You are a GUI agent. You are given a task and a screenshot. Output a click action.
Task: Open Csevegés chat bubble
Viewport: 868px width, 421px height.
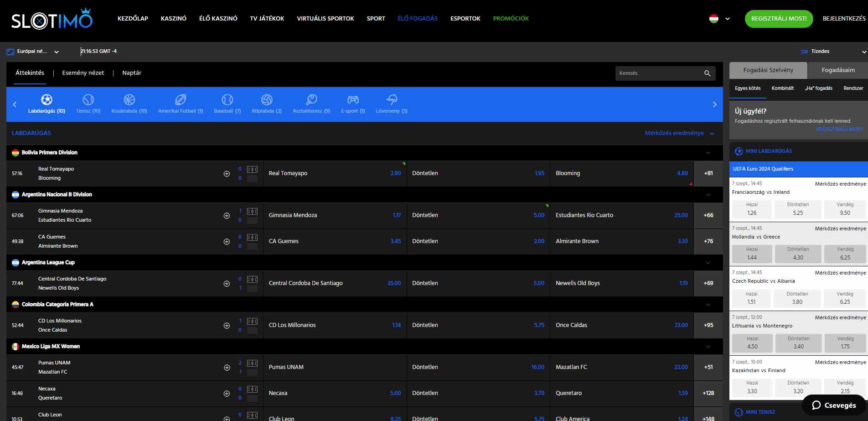click(834, 405)
